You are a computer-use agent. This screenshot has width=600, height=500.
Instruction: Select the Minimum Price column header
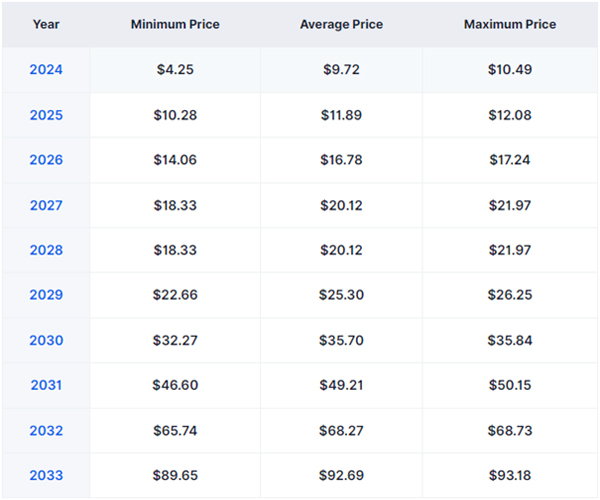tap(175, 24)
